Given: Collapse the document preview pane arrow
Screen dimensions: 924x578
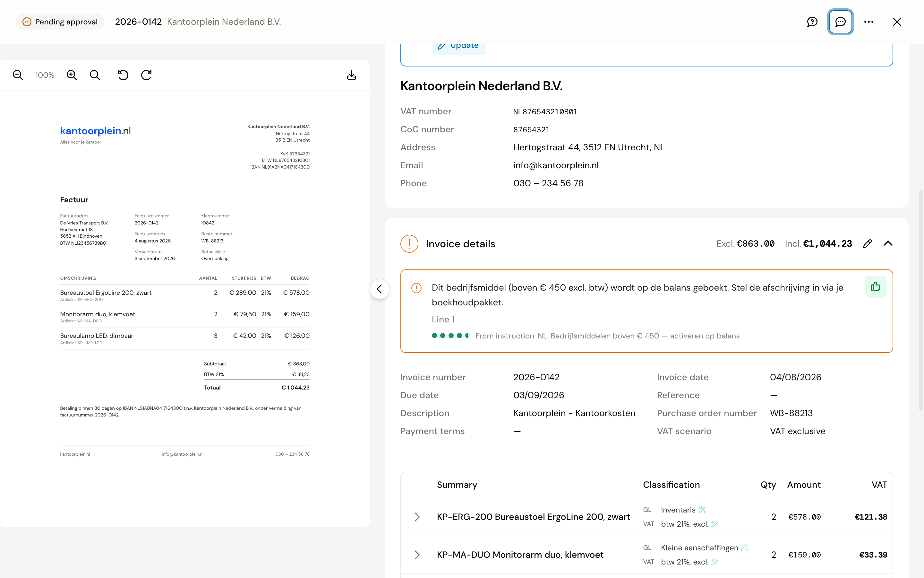Looking at the screenshot, I should (x=380, y=289).
